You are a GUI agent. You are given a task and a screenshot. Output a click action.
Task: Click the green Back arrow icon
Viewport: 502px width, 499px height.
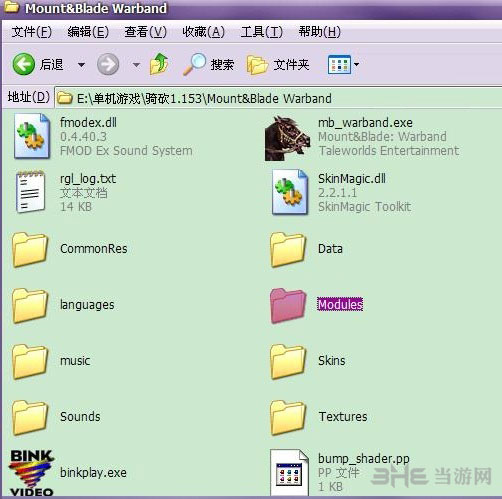[24, 64]
